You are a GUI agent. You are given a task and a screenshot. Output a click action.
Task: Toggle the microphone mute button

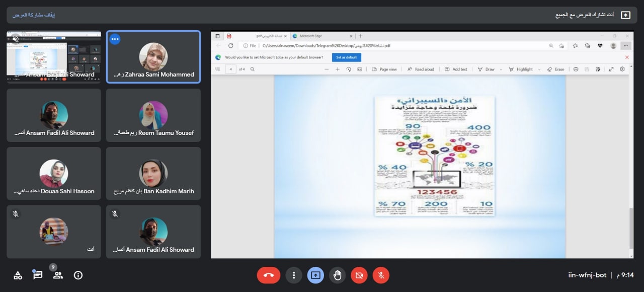click(381, 275)
